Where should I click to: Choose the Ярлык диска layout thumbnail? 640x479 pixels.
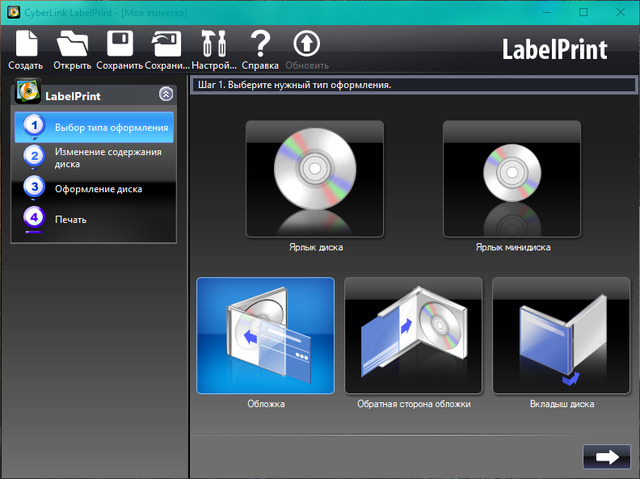315,177
